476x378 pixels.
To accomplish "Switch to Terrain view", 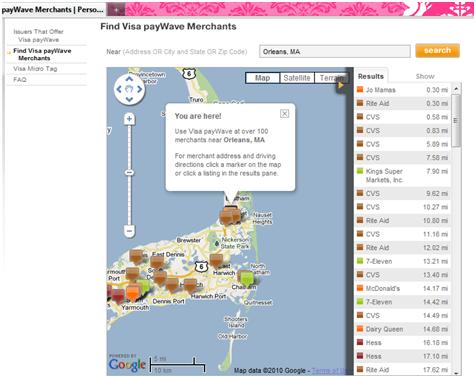I will tap(331, 78).
